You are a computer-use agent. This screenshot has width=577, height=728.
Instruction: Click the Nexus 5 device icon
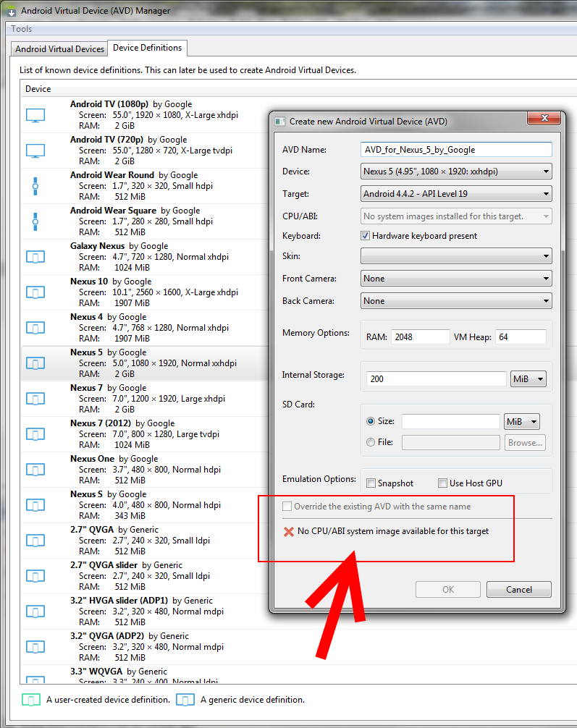coord(35,363)
